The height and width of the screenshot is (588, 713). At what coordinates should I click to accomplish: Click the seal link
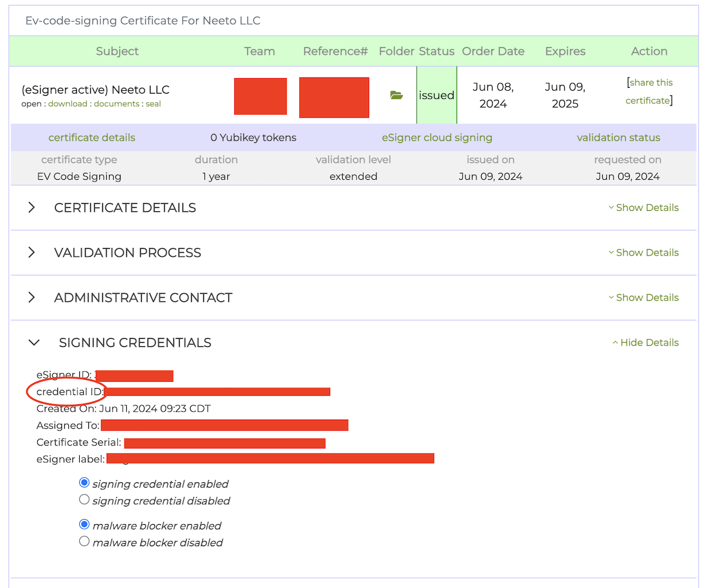[153, 104]
